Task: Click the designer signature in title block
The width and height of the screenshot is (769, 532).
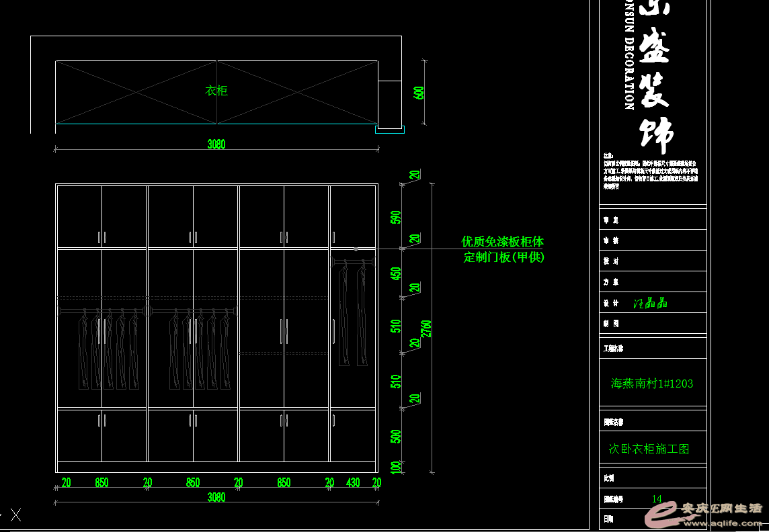Action: (x=650, y=303)
